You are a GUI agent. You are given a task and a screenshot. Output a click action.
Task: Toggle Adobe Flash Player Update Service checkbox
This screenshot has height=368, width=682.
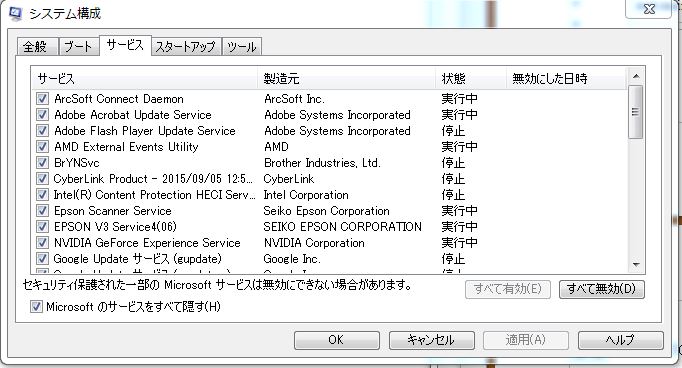coord(42,131)
